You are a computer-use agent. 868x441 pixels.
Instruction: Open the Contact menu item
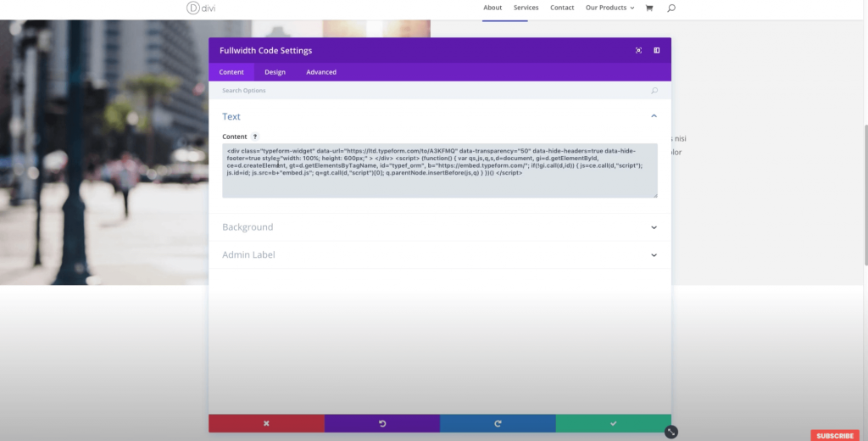[562, 8]
